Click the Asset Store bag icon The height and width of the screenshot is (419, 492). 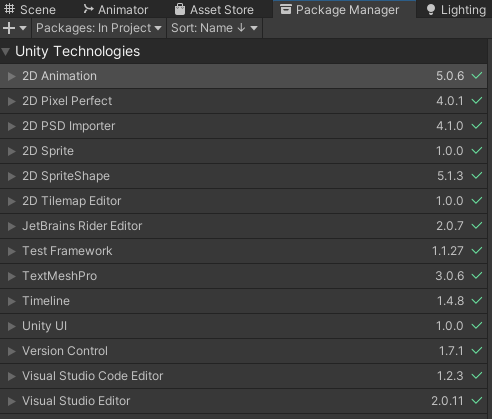(x=180, y=9)
